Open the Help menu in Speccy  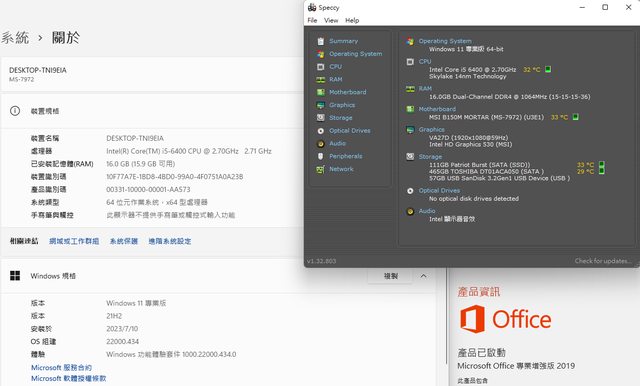[x=352, y=20]
